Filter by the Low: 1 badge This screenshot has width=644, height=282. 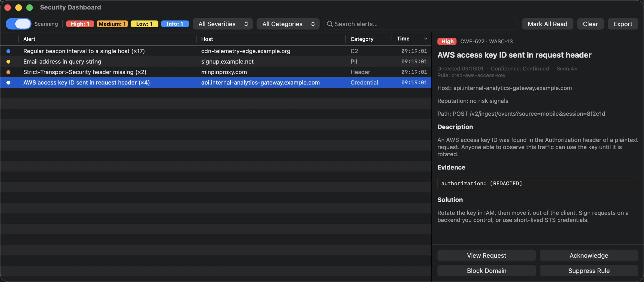(144, 24)
